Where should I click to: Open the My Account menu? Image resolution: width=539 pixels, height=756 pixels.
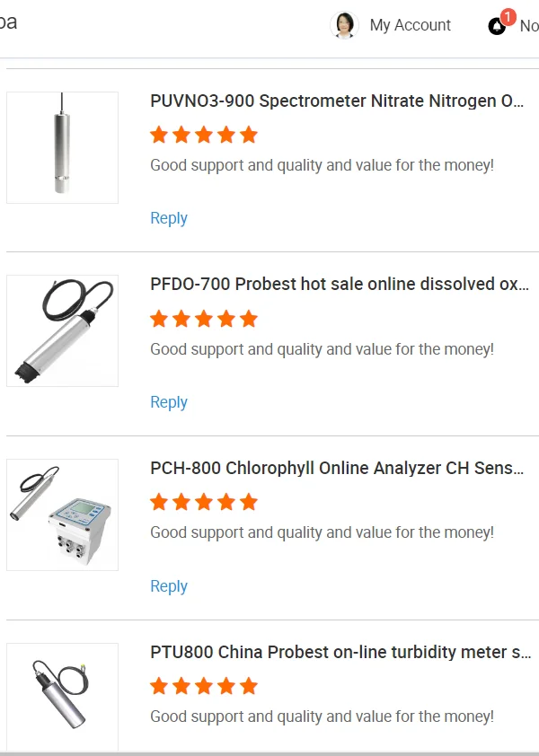click(410, 25)
